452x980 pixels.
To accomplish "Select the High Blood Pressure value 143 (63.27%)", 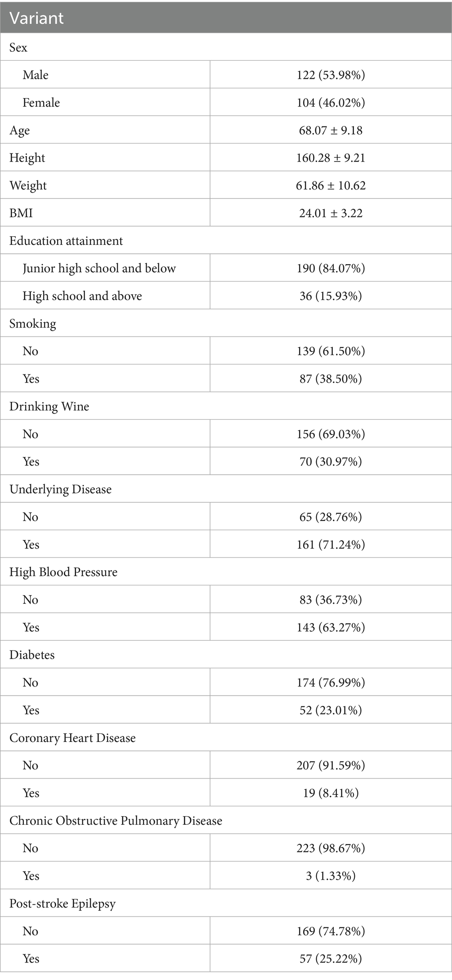I will coord(331,627).
